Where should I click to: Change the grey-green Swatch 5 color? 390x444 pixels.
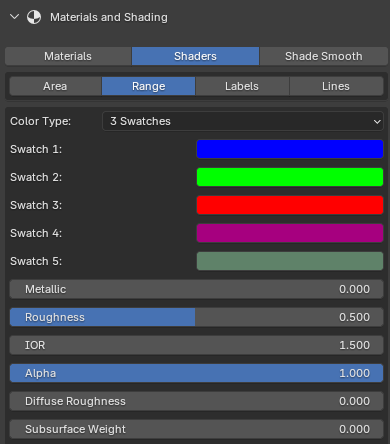tap(290, 261)
